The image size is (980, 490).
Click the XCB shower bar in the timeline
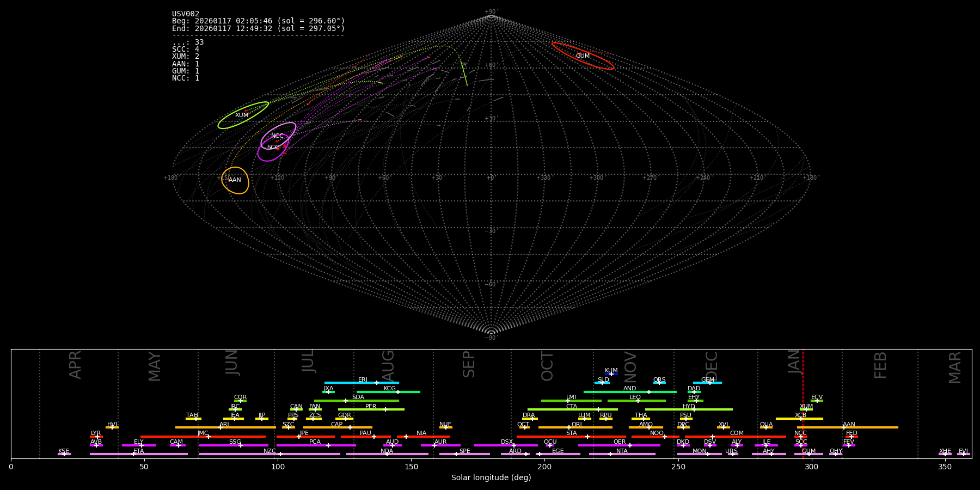coord(799,419)
